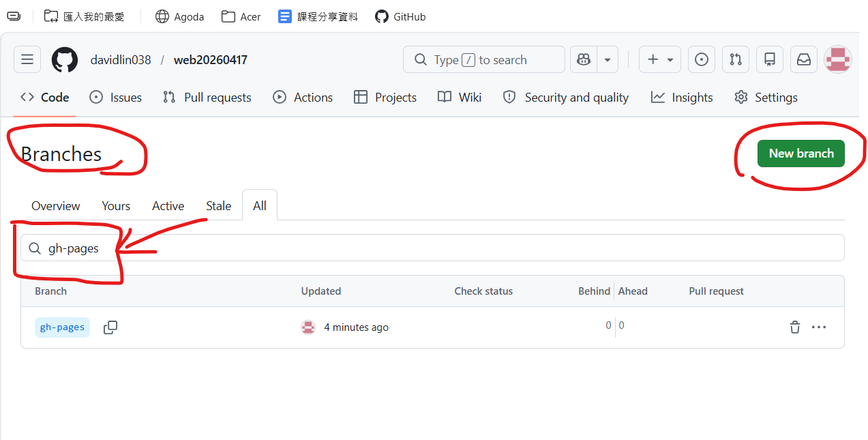Open the GitHub bookmark in favorites bar
This screenshot has width=868, height=440.
[400, 16]
